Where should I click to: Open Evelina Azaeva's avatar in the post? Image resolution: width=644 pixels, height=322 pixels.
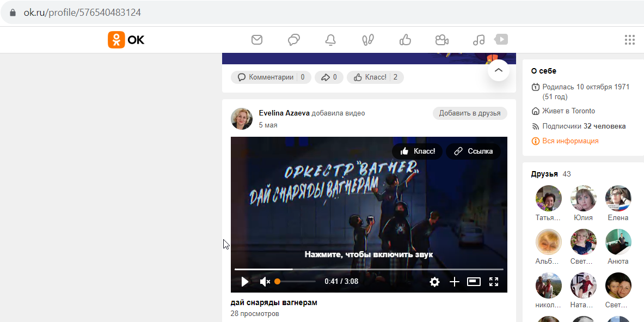(x=242, y=119)
